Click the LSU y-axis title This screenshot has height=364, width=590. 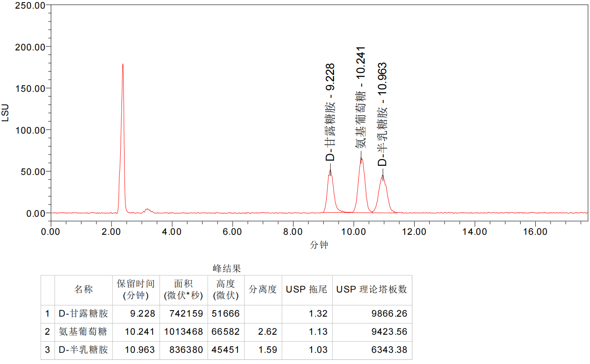click(x=5, y=112)
